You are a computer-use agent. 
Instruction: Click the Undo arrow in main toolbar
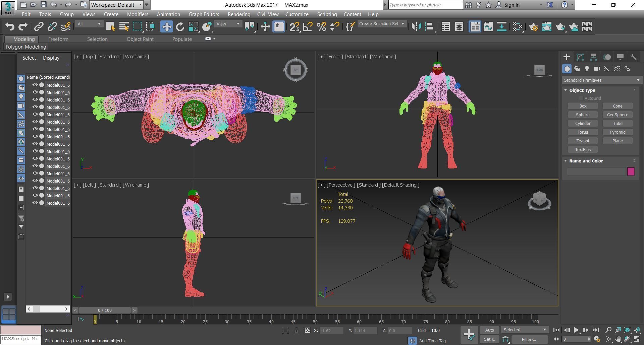click(10, 27)
